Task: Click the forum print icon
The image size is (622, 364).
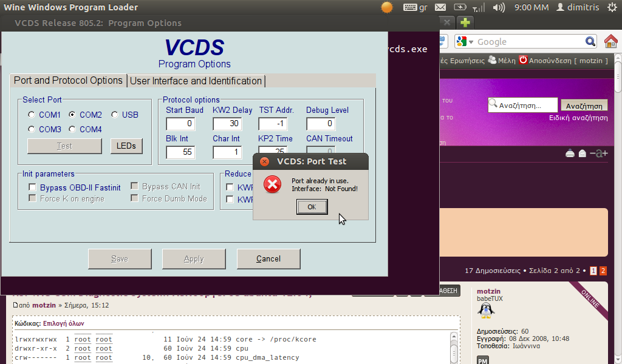Action: tap(570, 153)
